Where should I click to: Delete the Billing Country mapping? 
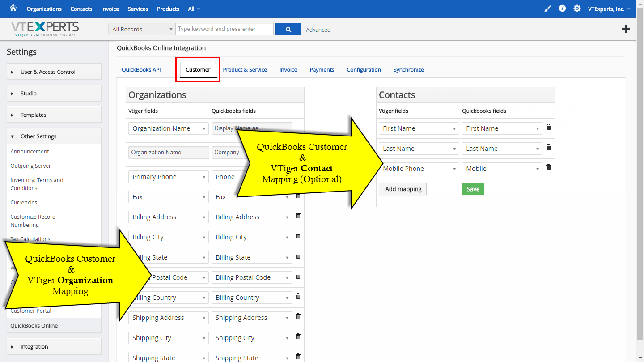click(298, 296)
